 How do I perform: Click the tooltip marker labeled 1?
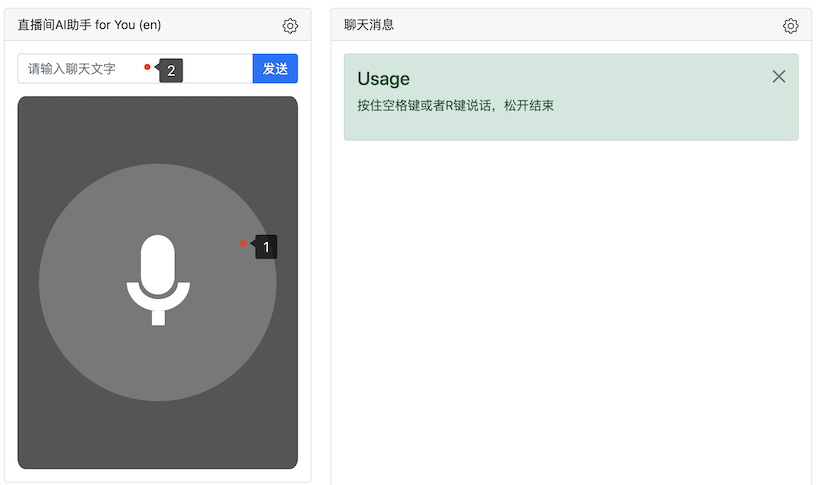(x=266, y=246)
